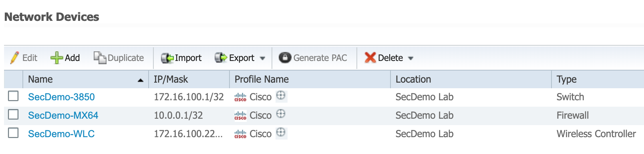
Task: Select the SecDemo-MX64 checkbox
Action: [13, 114]
